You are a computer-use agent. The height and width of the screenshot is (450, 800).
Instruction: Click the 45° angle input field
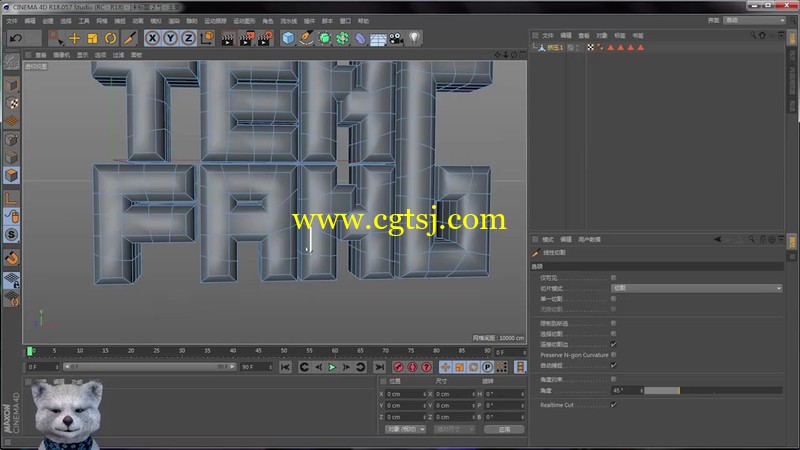[x=626, y=390]
